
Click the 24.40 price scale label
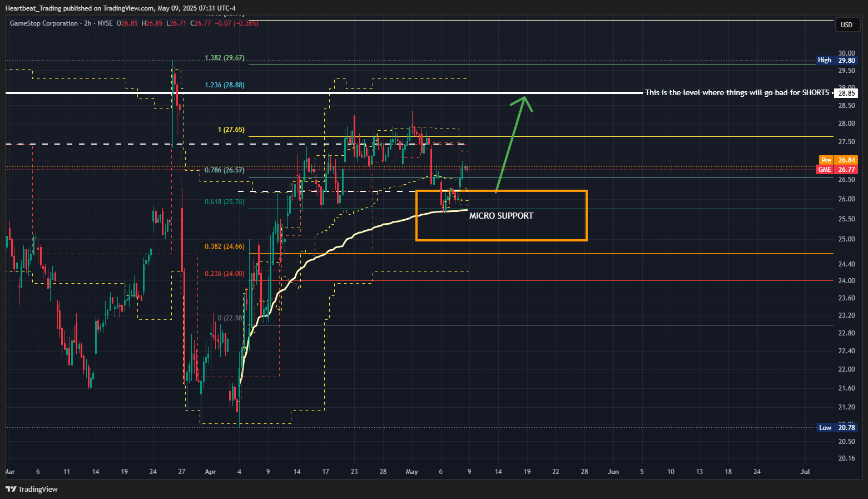pyautogui.click(x=847, y=264)
